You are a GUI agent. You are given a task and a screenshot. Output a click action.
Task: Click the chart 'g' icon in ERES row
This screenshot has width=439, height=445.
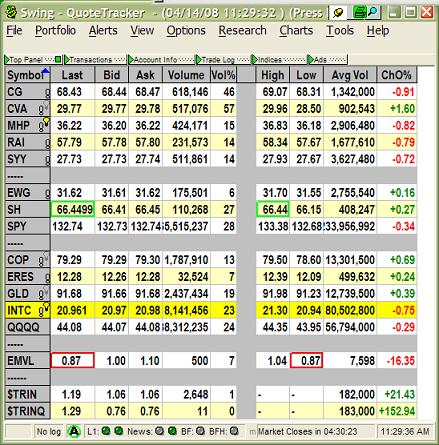48,277
